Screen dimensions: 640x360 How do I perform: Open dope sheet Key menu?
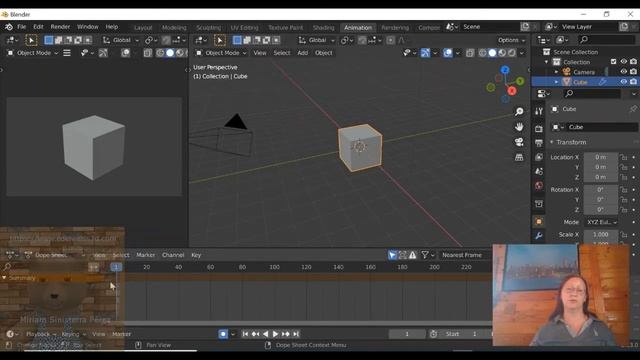(196, 255)
